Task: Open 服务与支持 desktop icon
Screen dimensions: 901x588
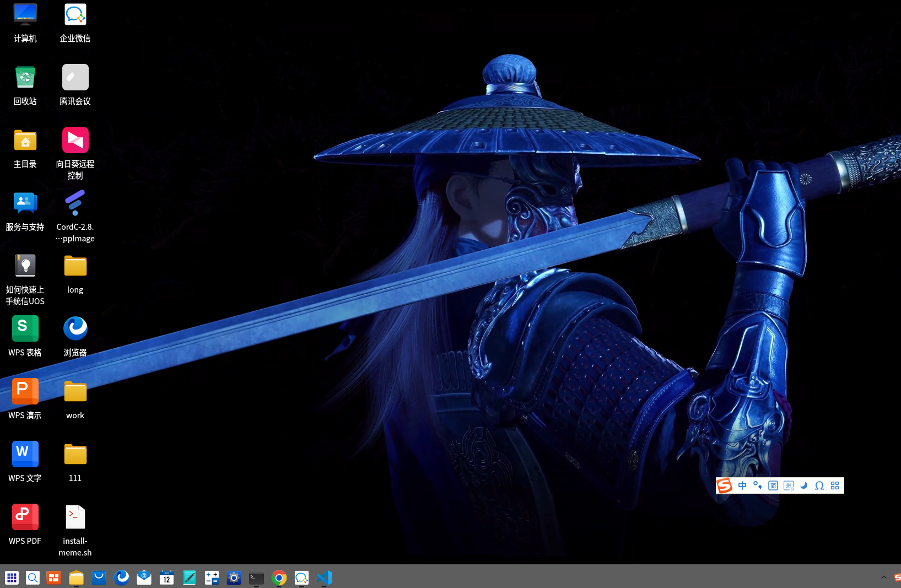Action: pyautogui.click(x=25, y=211)
